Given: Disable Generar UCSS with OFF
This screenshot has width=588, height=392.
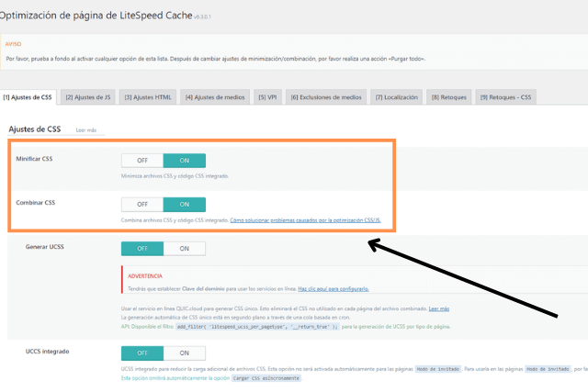Looking at the screenshot, I should point(142,249).
